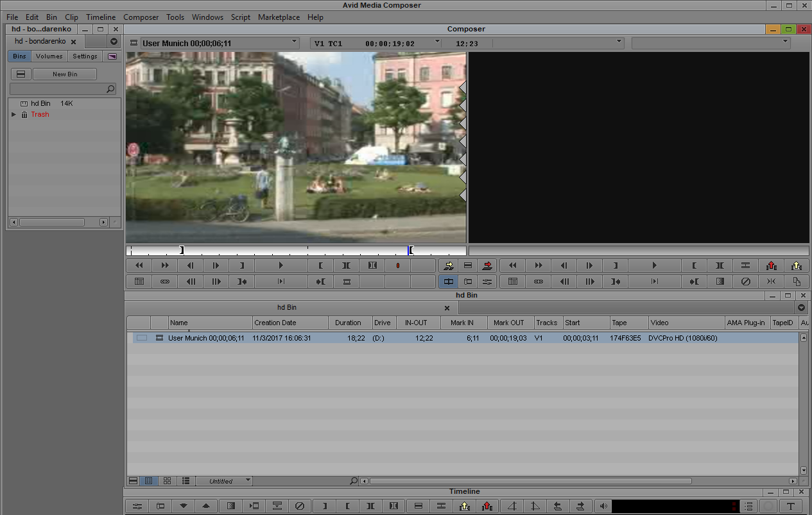Screen dimensions: 812x515
Task: Step back ten frames in source monitor
Action: [x=191, y=282]
